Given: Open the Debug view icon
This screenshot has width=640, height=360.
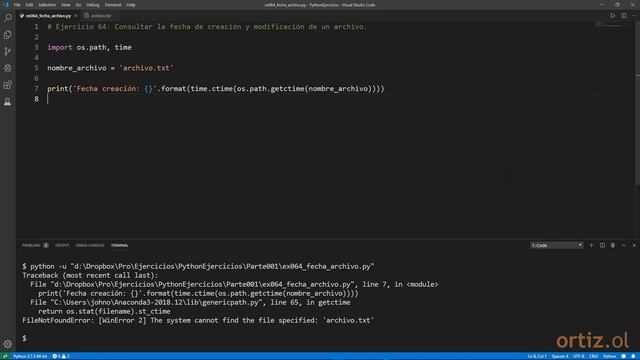Looking at the screenshot, I should click(x=8, y=68).
